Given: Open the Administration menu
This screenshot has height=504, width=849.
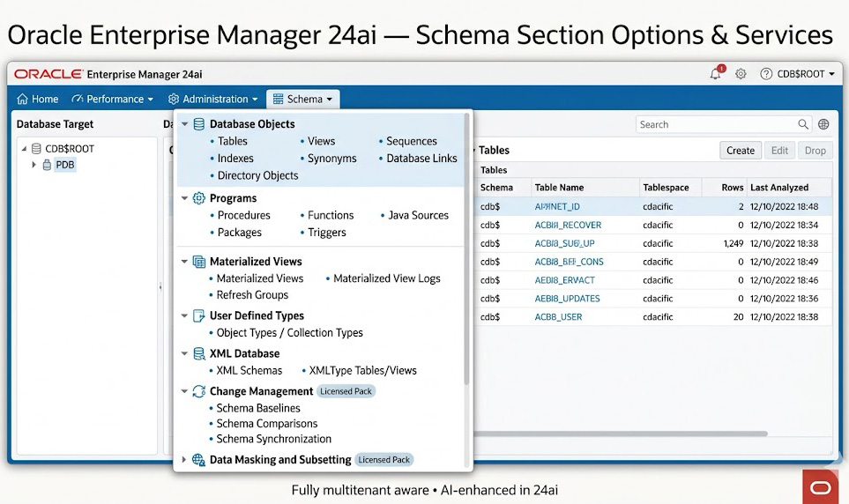Looking at the screenshot, I should (x=212, y=99).
